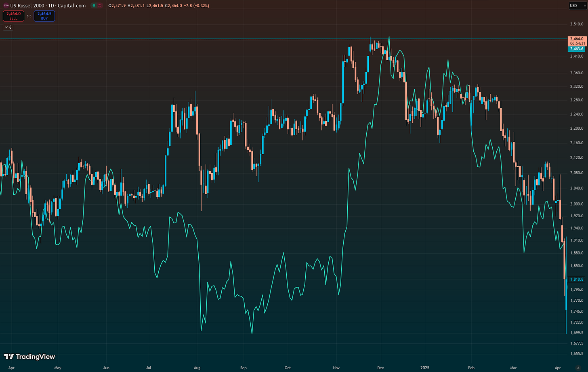Click the low value L2,461.5
Image resolution: width=588 pixels, height=372 pixels.
pyautogui.click(x=155, y=6)
